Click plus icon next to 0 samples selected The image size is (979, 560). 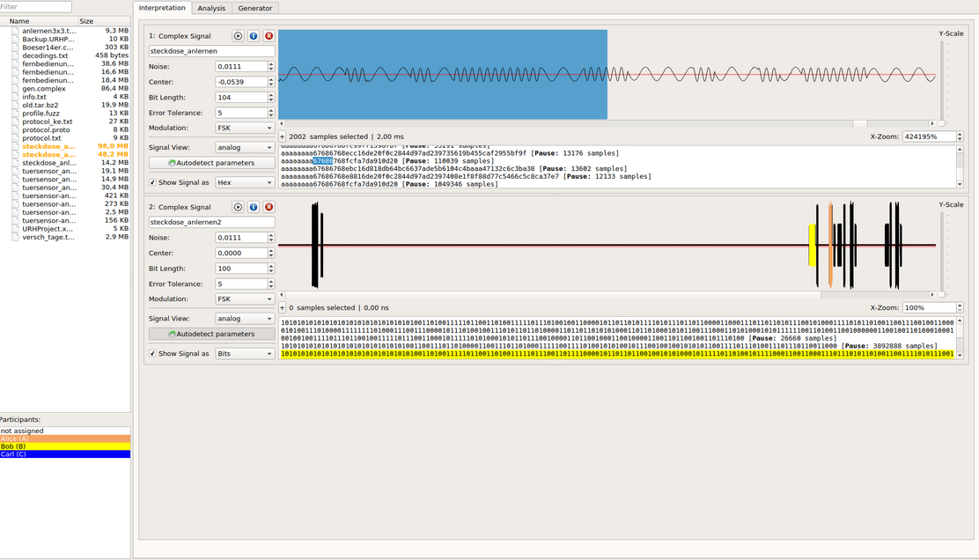coord(283,308)
